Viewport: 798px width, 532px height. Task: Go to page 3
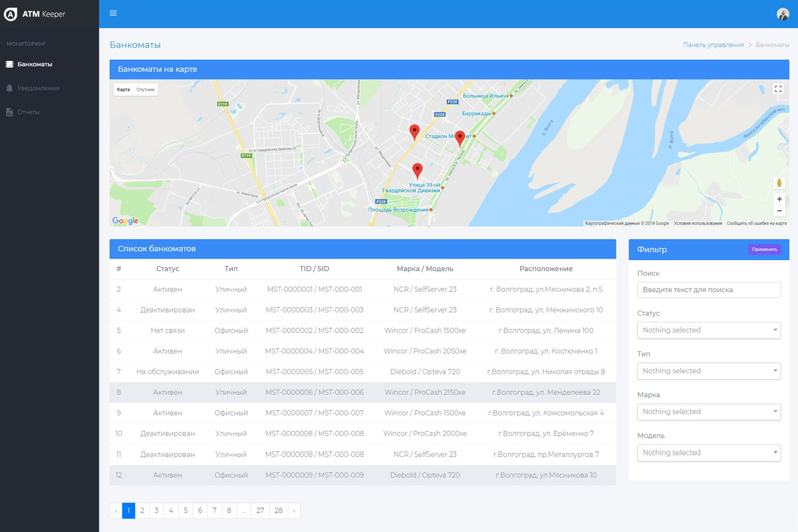click(156, 511)
